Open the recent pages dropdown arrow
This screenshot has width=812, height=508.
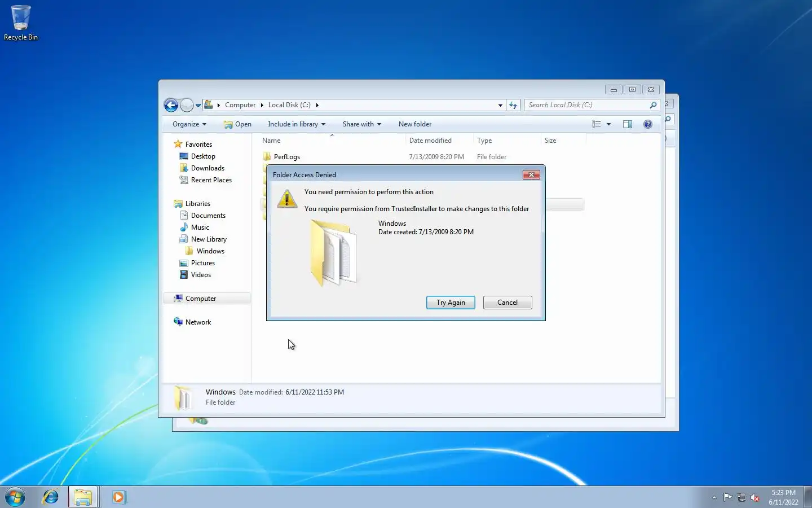[x=198, y=106]
